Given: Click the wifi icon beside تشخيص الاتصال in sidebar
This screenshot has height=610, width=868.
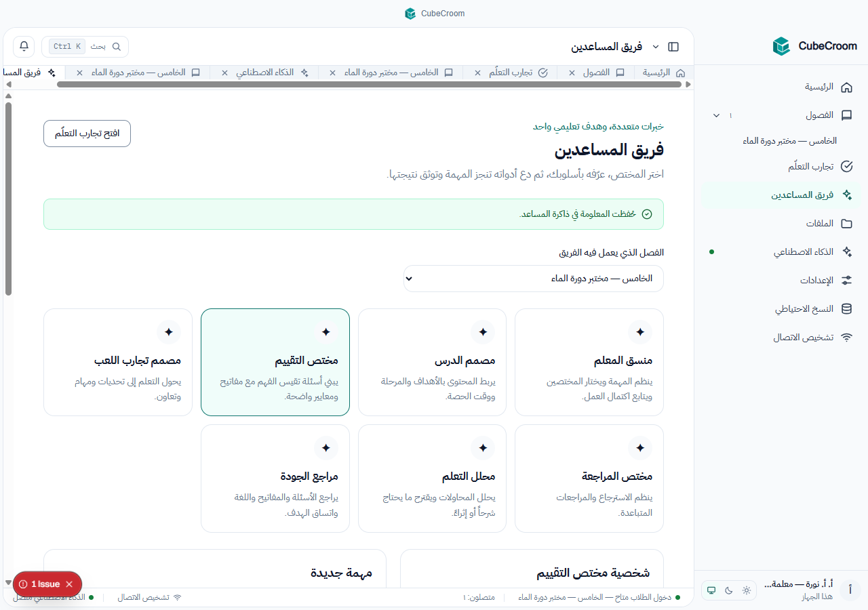Looking at the screenshot, I should coord(846,338).
